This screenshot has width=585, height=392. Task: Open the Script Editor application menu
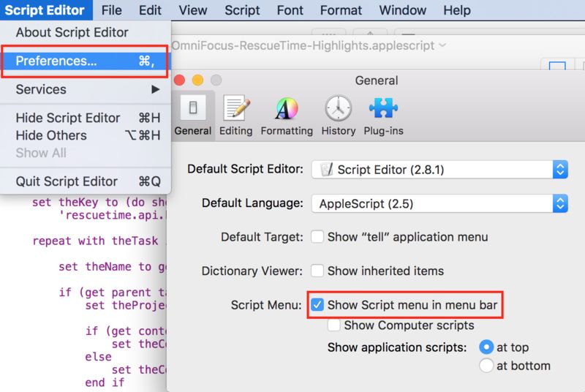pos(45,10)
